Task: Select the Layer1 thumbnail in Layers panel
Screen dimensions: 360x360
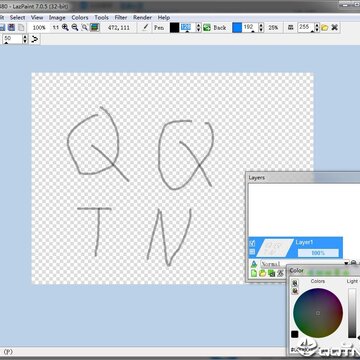Action: click(275, 247)
